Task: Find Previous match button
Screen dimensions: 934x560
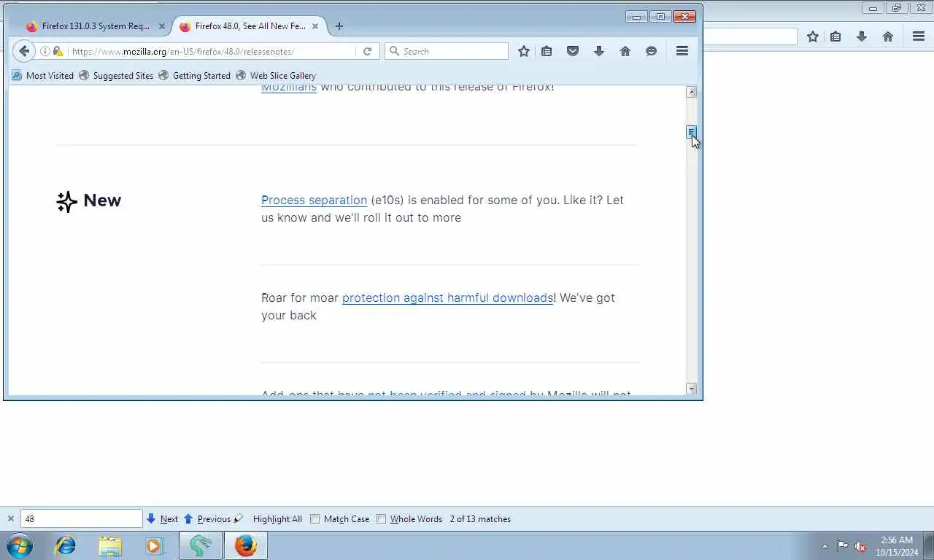Action: pos(207,519)
